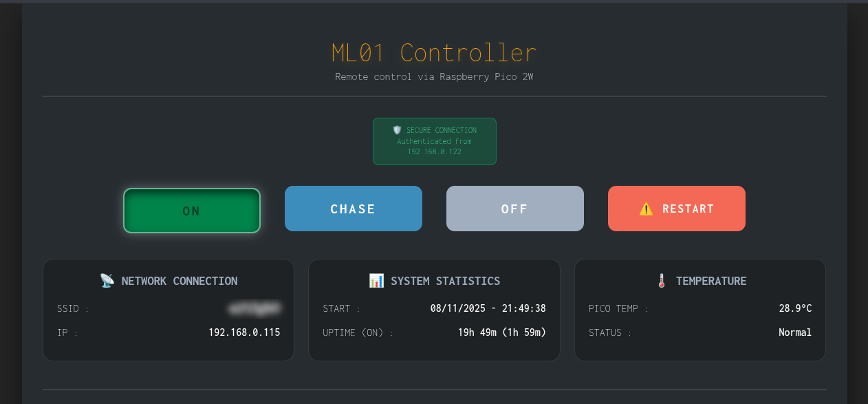
Task: Click the Pico temperature reading 28.9°C
Action: point(795,308)
